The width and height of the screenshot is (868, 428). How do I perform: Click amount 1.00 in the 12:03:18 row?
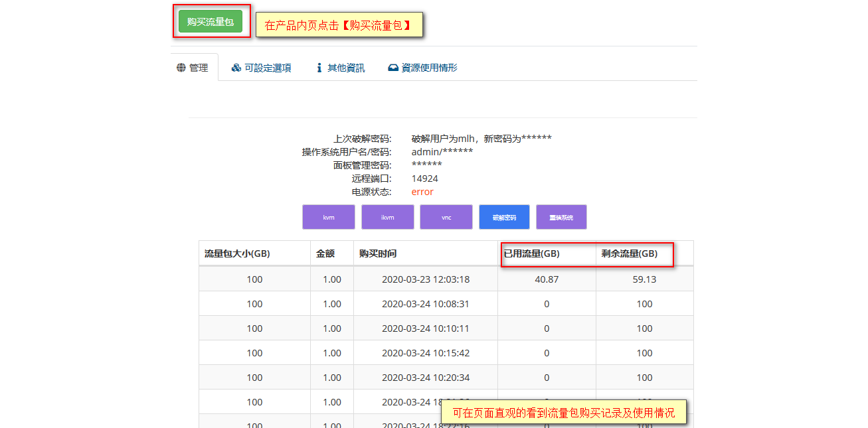pyautogui.click(x=332, y=279)
